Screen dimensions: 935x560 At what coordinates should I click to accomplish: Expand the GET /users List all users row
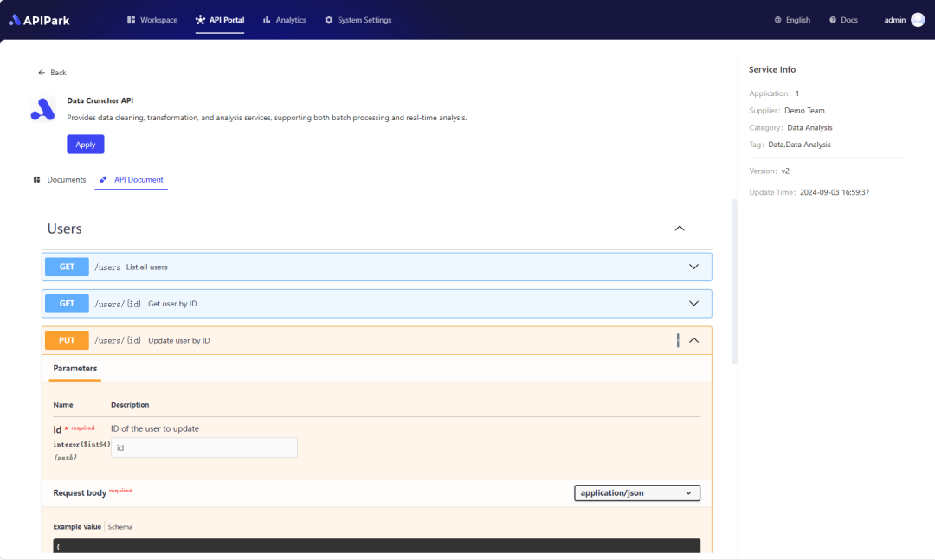[x=693, y=267]
